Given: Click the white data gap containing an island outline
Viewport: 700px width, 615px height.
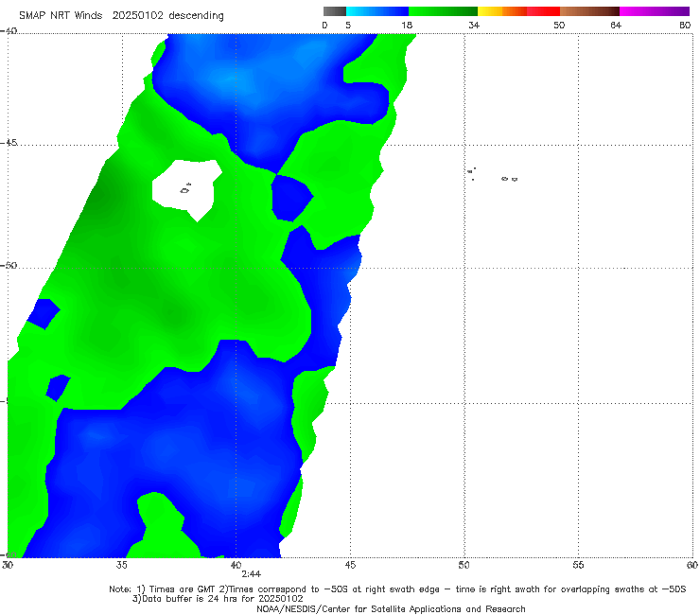Looking at the screenshot, I should (x=186, y=190).
